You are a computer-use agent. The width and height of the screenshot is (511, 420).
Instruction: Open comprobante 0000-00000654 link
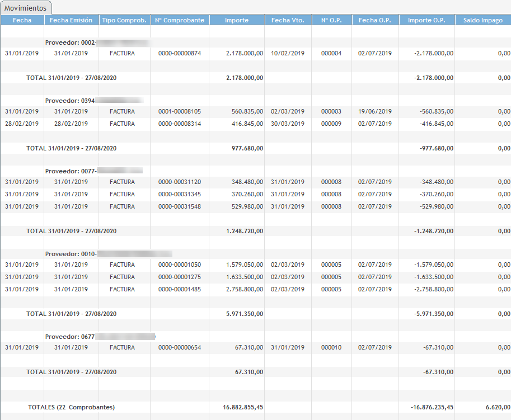[x=179, y=348]
